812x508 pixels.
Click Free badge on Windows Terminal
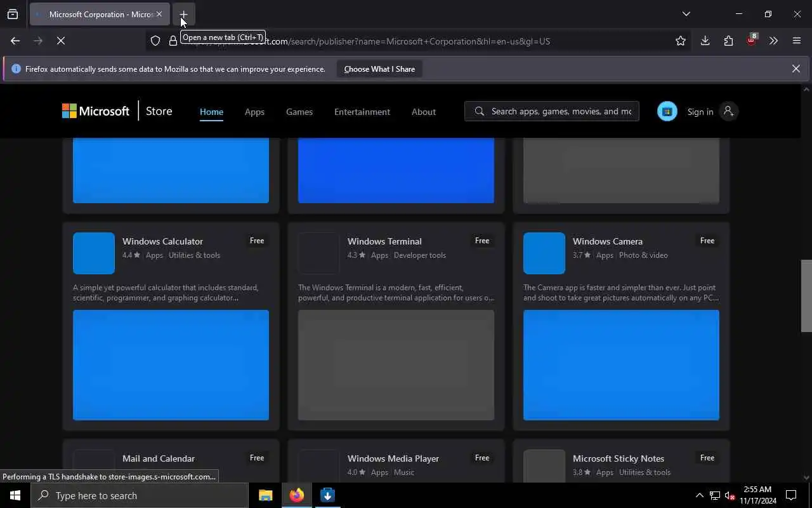pyautogui.click(x=482, y=241)
